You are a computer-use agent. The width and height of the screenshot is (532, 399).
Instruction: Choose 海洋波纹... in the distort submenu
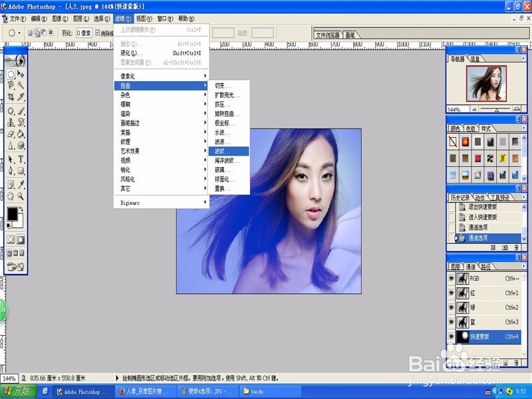pyautogui.click(x=229, y=160)
